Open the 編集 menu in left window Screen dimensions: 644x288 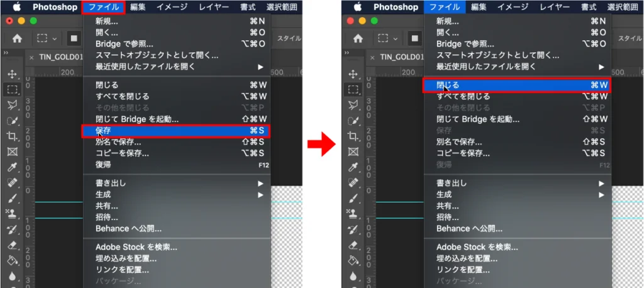(138, 7)
